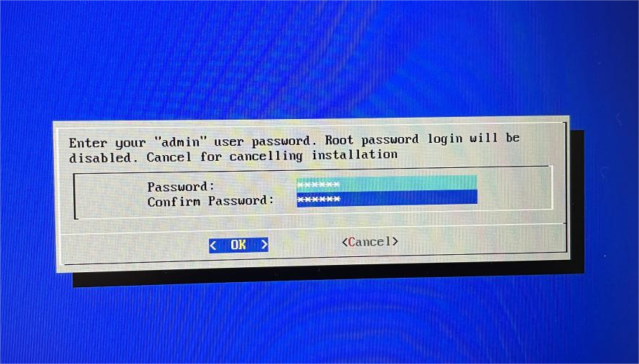Click the red C hotkey letter in Cancel
The height and width of the screenshot is (364, 639).
(352, 242)
